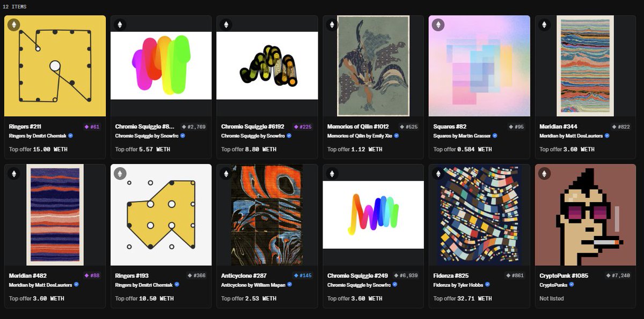Click the verified badge on the Chromie Squiggle card ranked #2,769
This screenshot has width=644, height=319.
182,136
